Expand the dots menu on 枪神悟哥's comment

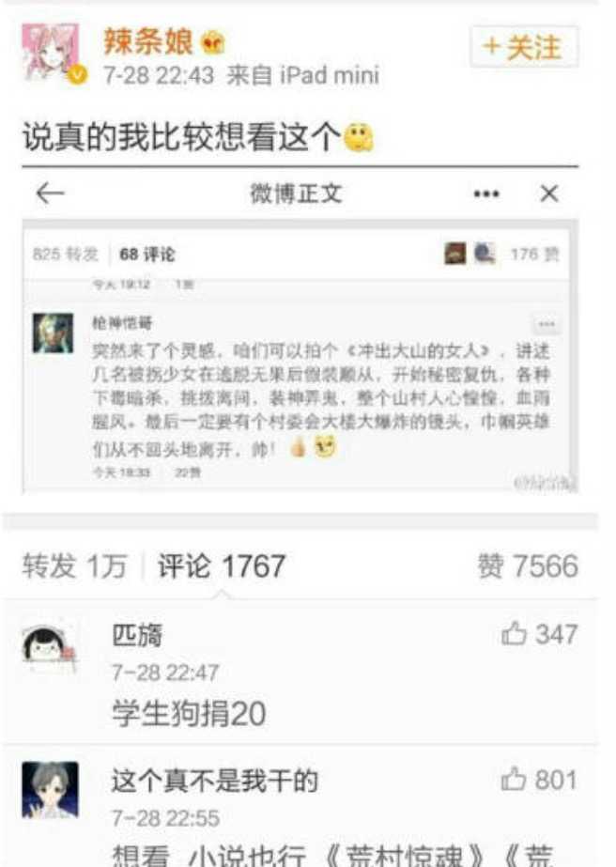(547, 324)
